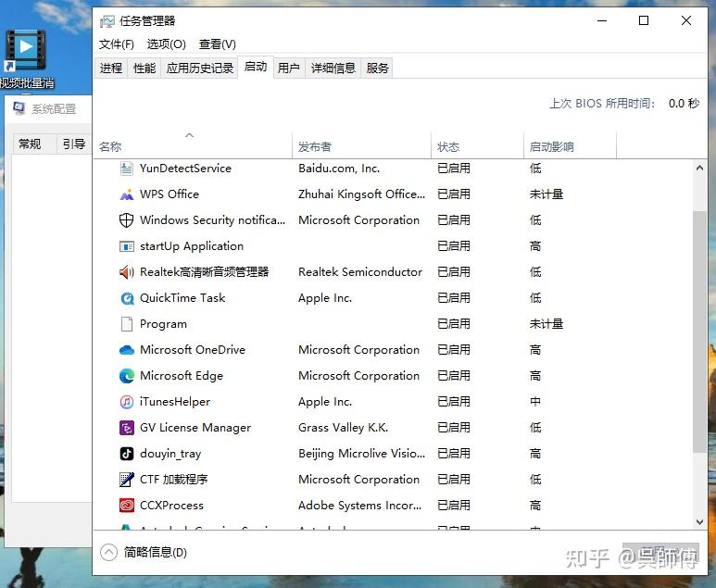Select the Microsoft OneDrive entry name
The height and width of the screenshot is (588, 716).
pyautogui.click(x=193, y=350)
